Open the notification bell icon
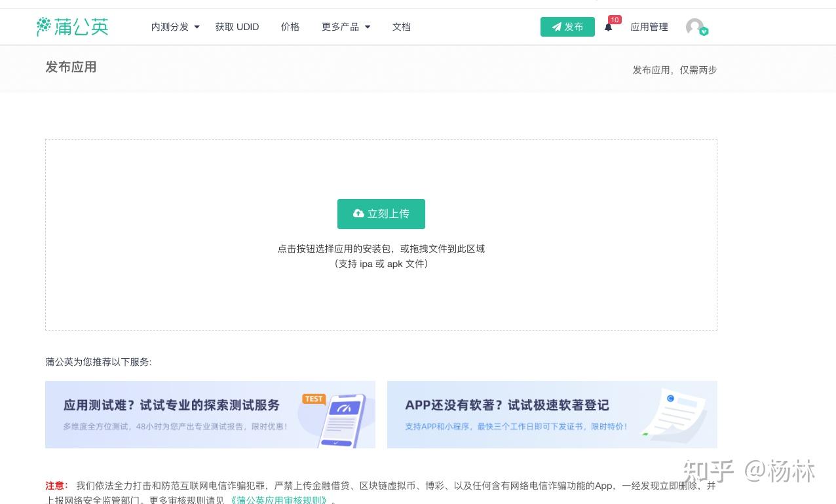The width and height of the screenshot is (836, 504). 608,27
